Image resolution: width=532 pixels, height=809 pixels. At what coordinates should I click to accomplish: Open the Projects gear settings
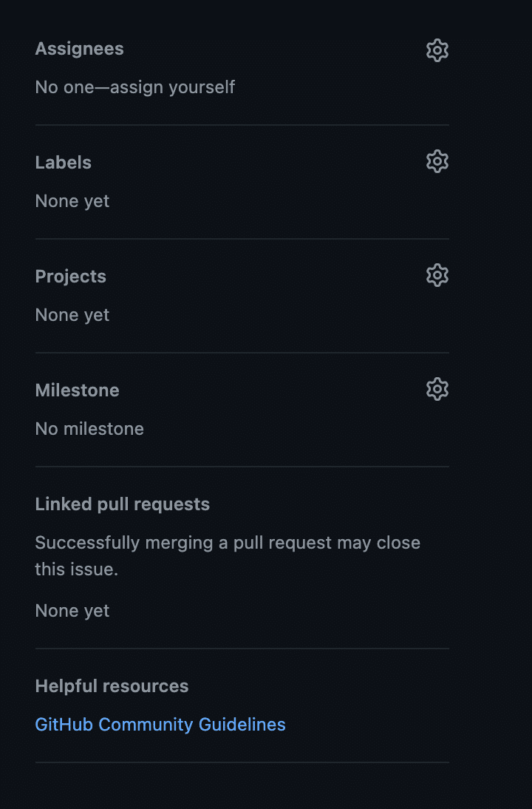(437, 275)
